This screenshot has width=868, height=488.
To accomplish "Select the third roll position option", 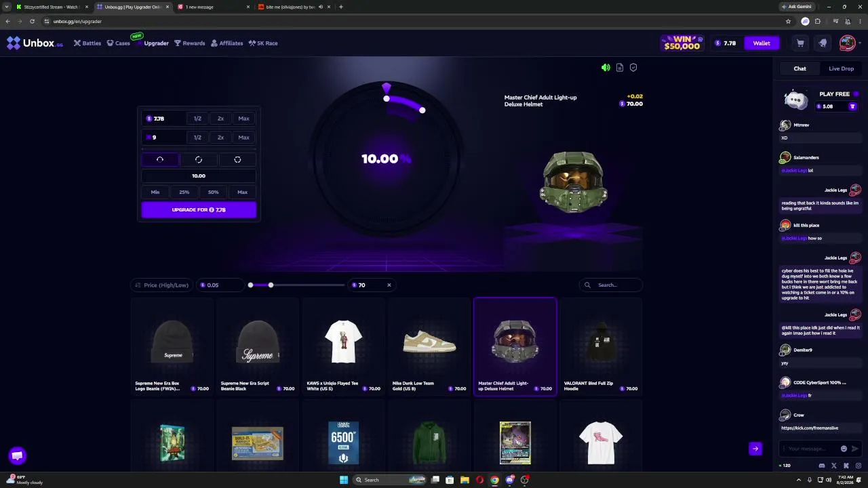I will 237,159.
